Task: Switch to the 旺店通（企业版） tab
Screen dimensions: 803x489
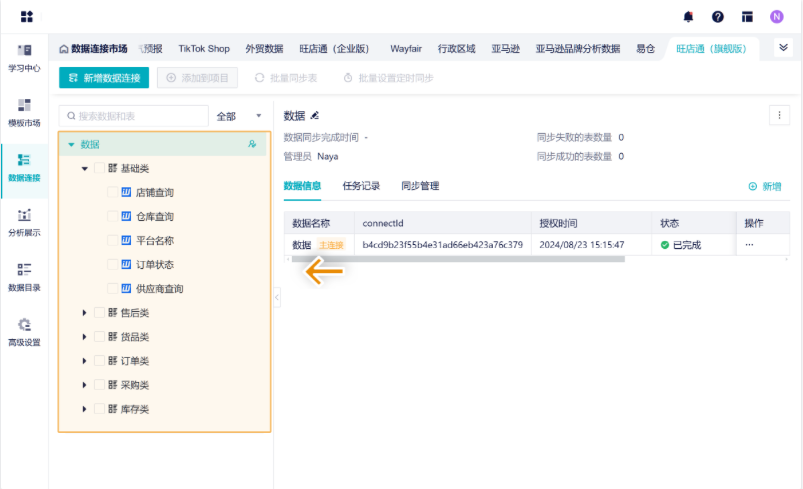Action: 334,49
